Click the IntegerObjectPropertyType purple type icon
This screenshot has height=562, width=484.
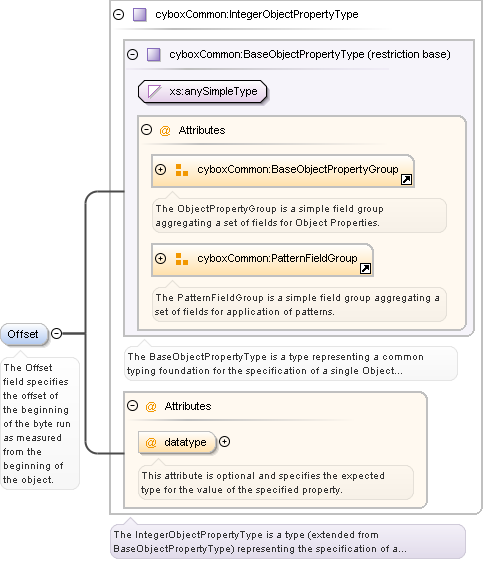coord(139,15)
